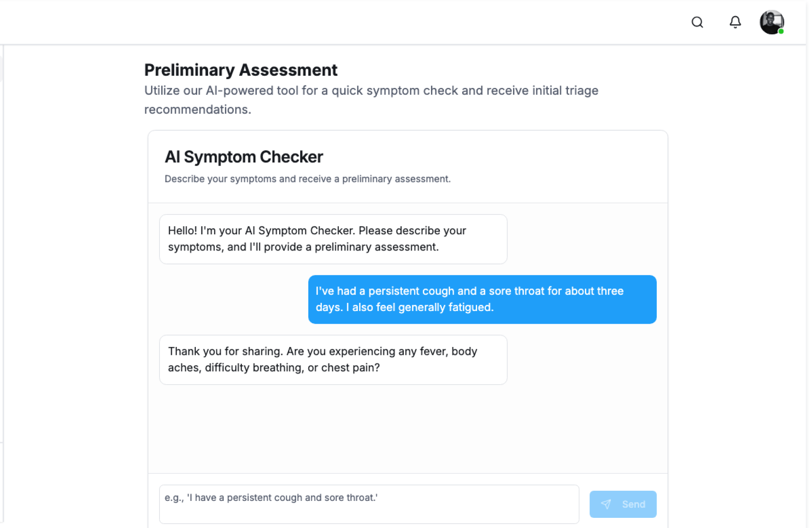
Task: Click the 'Describe your symptoms' subtitle text
Action: tap(307, 179)
